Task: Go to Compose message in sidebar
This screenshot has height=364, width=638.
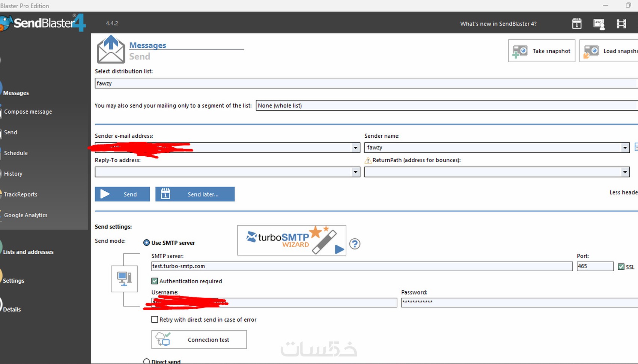Action: click(x=28, y=111)
